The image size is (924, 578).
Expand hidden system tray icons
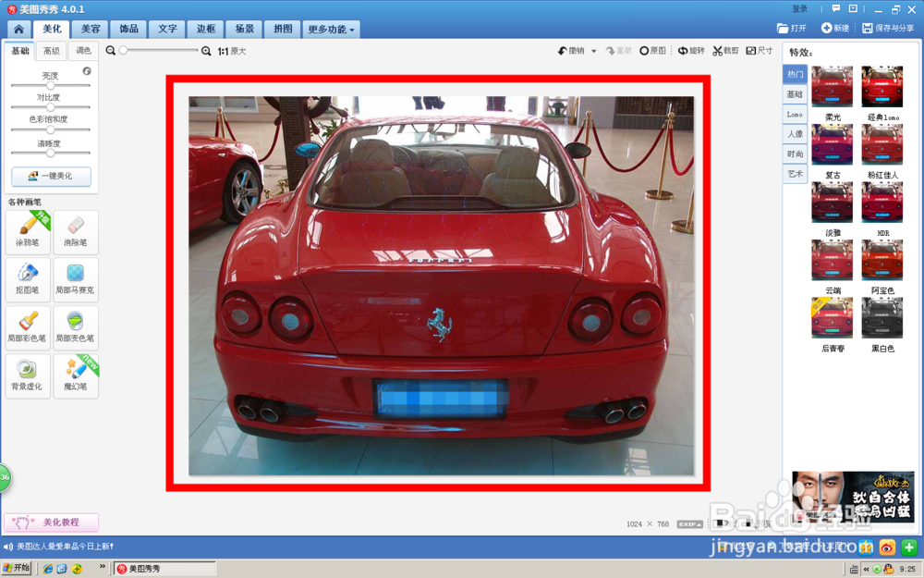tap(867, 569)
